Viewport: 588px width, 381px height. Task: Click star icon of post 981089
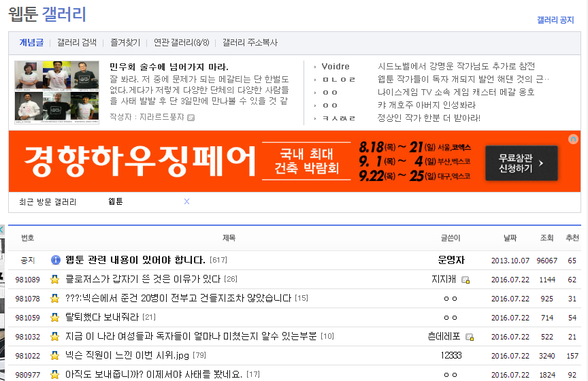tap(54, 279)
